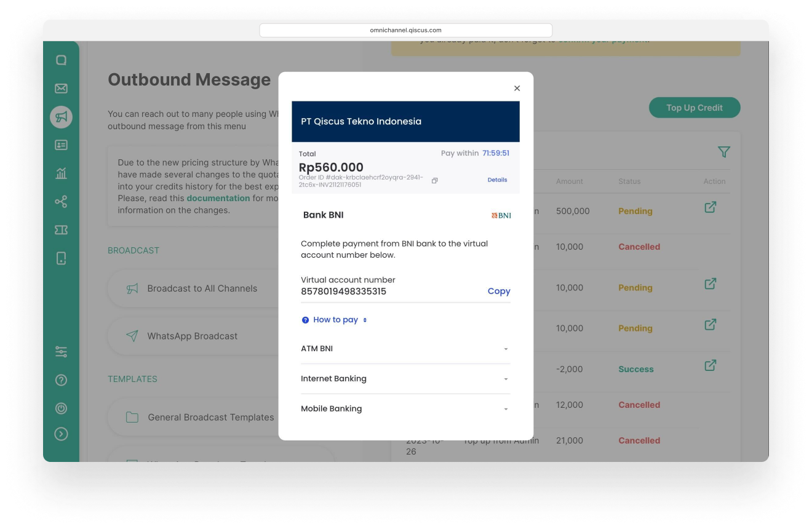Open the documentation link
Image resolution: width=812 pixels, height=529 pixels.
(x=218, y=198)
